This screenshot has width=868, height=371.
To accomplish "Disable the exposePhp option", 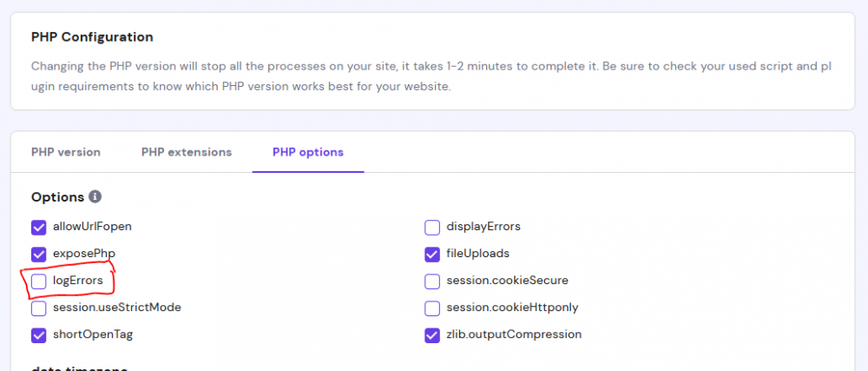I will click(39, 255).
